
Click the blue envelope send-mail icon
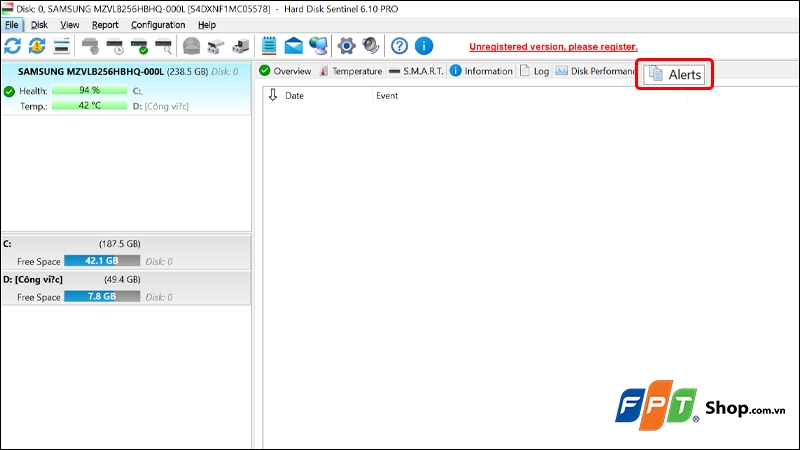coord(293,46)
